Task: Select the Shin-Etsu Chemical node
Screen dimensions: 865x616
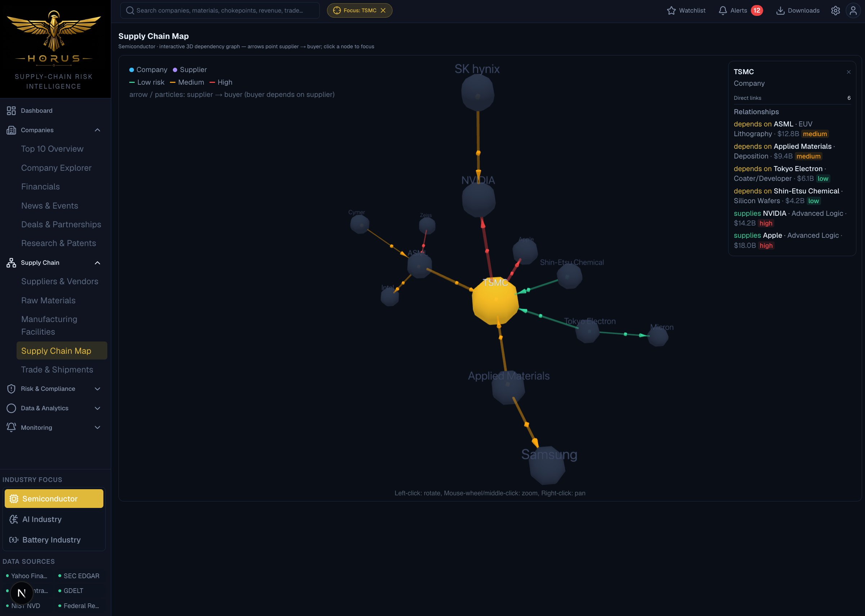Action: click(x=570, y=276)
